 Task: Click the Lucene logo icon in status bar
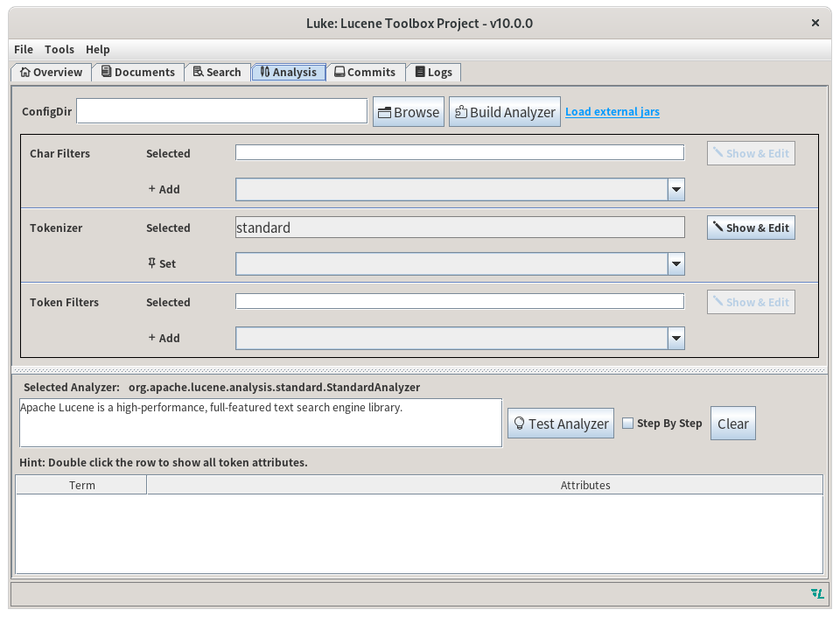pyautogui.click(x=817, y=593)
